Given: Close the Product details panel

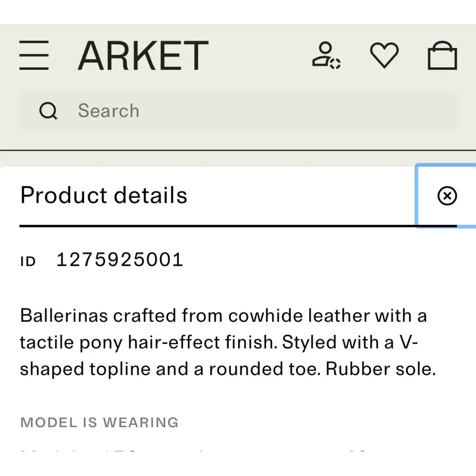Looking at the screenshot, I should [447, 196].
